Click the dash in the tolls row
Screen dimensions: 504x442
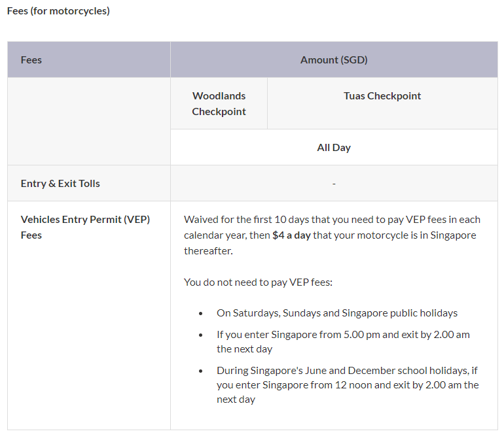coord(334,184)
